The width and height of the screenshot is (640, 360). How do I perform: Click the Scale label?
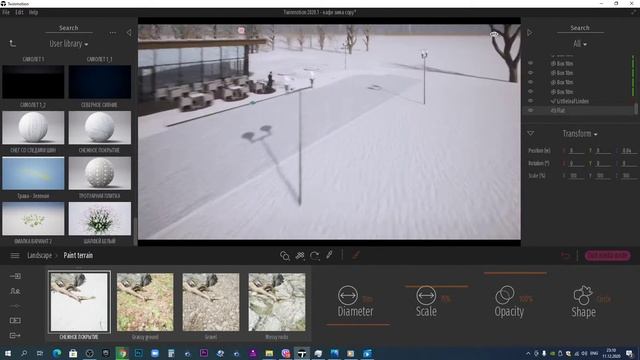tap(426, 311)
